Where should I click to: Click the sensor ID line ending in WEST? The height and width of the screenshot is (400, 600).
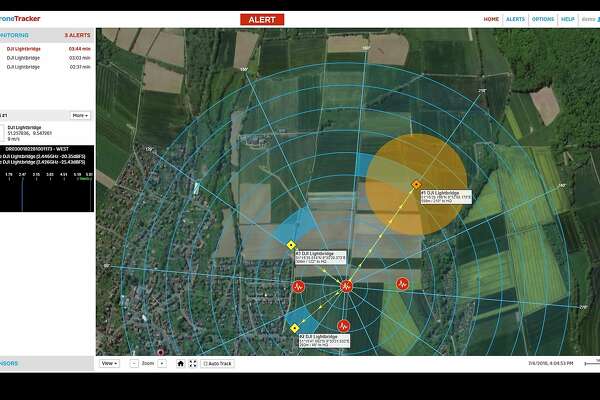pyautogui.click(x=37, y=149)
